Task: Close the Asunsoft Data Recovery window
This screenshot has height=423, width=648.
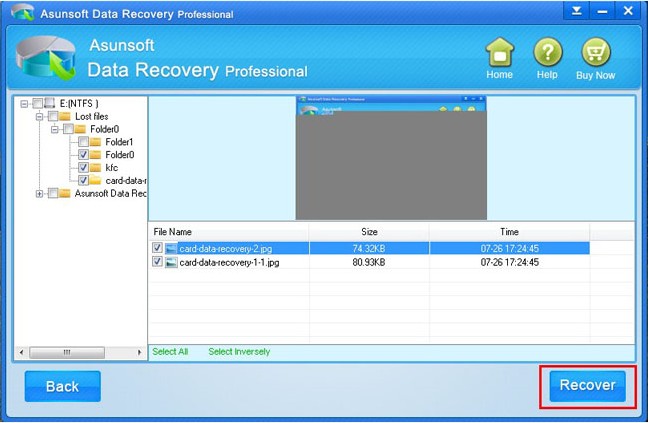Action: [628, 10]
